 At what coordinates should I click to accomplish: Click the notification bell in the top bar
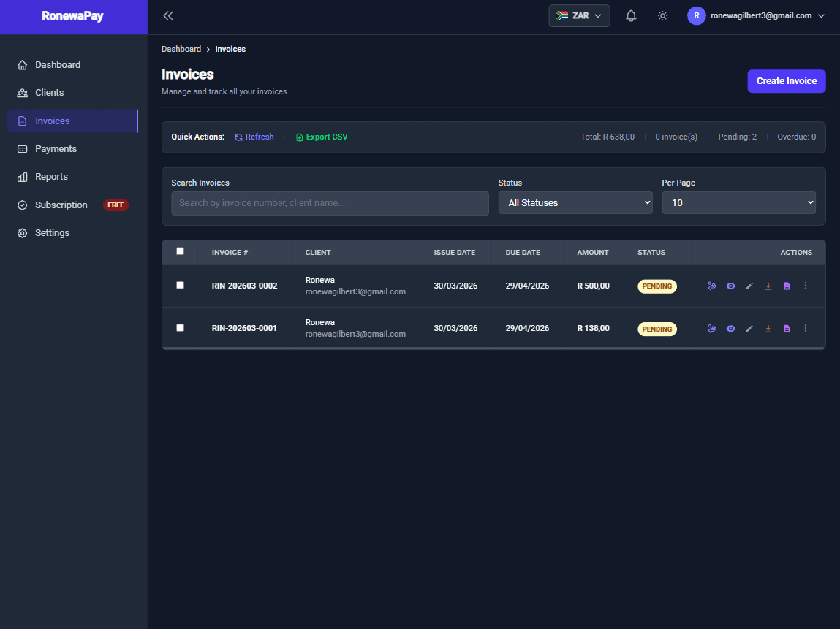631,15
